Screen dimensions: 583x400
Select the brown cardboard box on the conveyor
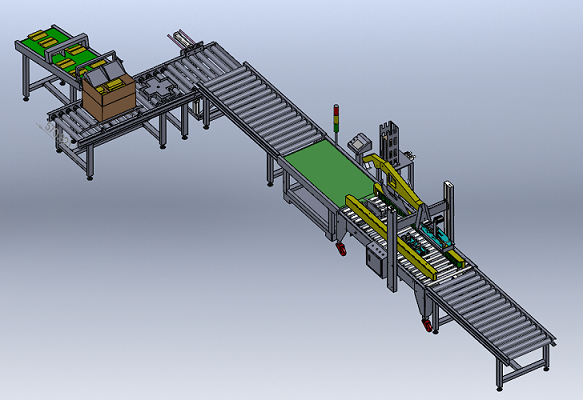tap(109, 96)
